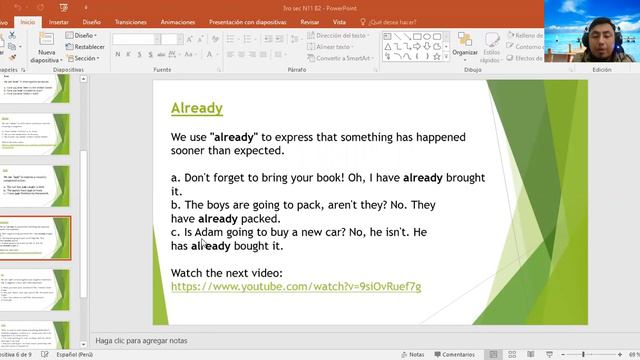
Task: Switch to the Insertar tab
Action: tap(58, 22)
